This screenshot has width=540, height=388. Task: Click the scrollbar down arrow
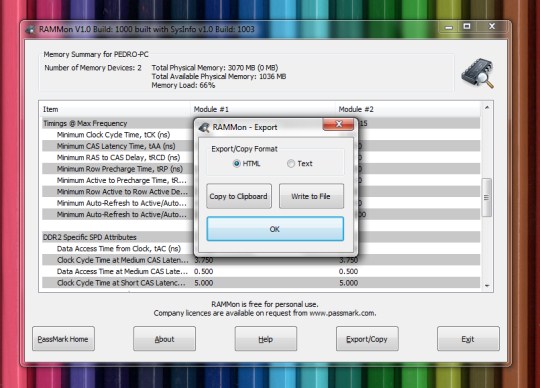[x=487, y=286]
